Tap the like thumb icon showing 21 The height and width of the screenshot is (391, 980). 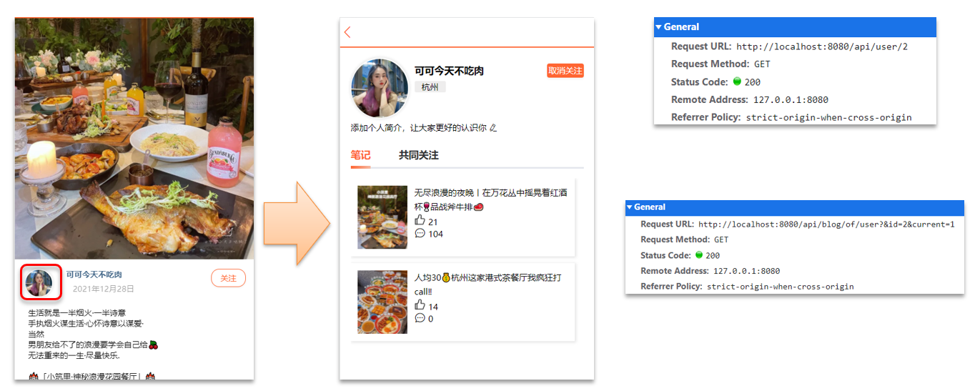(x=420, y=221)
